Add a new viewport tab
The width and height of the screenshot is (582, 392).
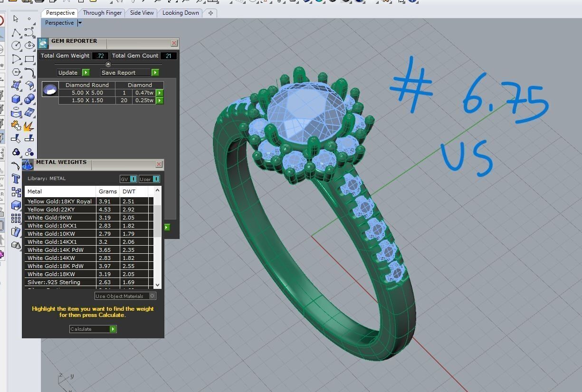point(210,13)
